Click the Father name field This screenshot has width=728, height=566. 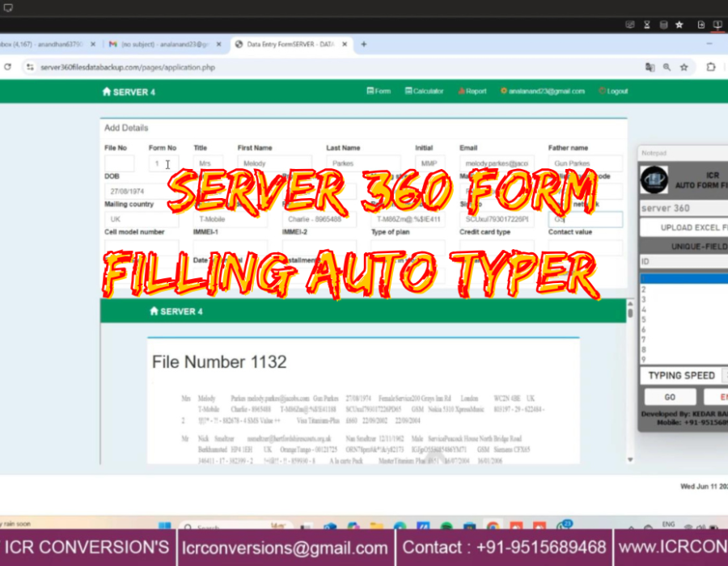tap(585, 163)
